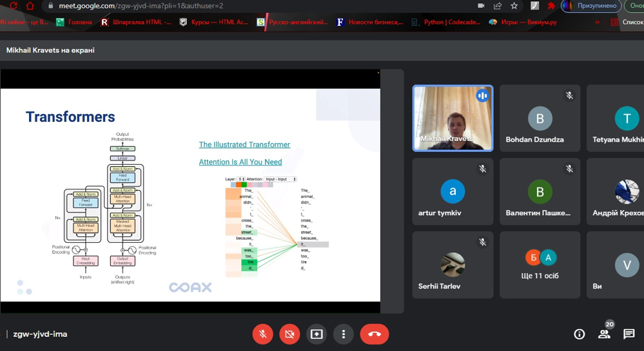Click the Ще 11 осіб participants tile
The height and width of the screenshot is (351, 644).
pos(540,265)
